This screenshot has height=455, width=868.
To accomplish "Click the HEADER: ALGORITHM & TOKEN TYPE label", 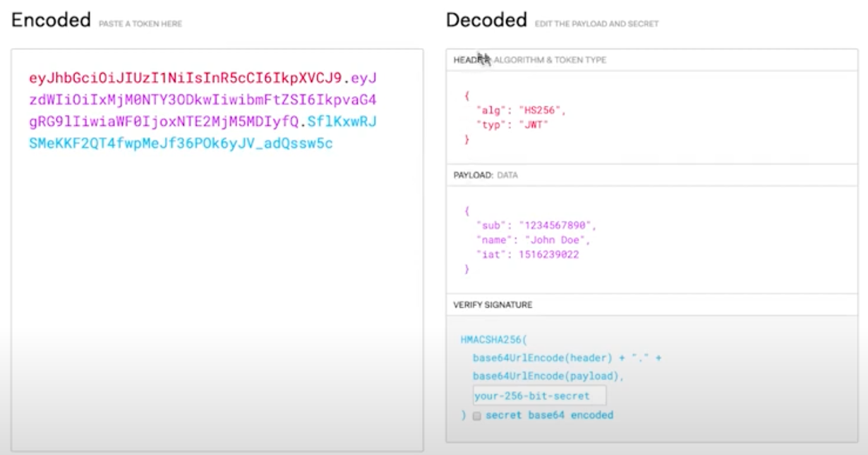I will click(x=529, y=60).
